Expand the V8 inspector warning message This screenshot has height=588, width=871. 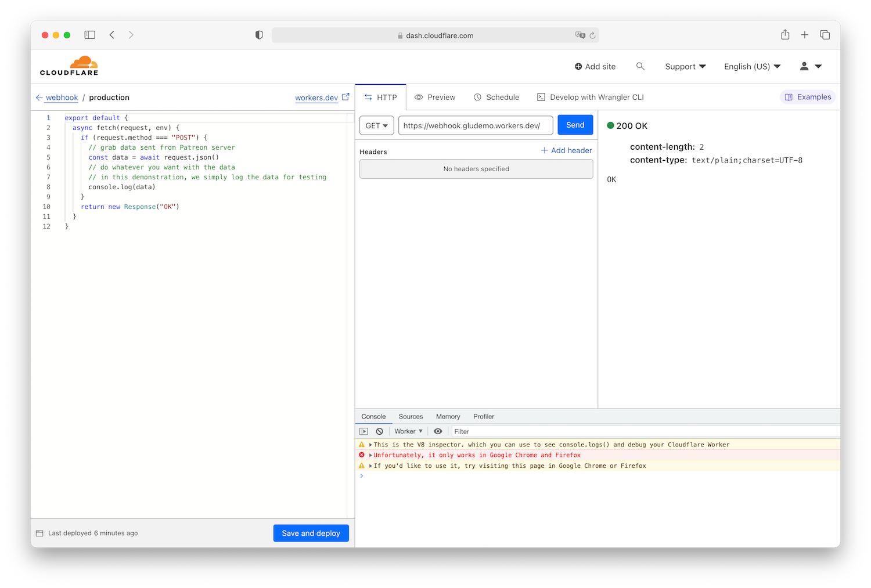370,445
